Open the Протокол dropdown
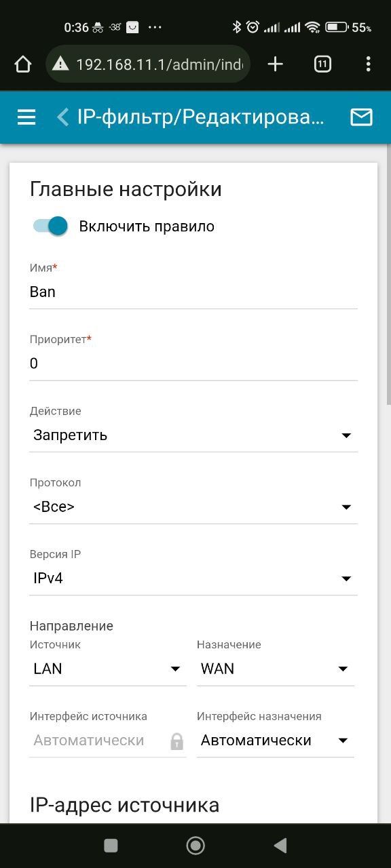Viewport: 391px width, 868px height. [193, 507]
